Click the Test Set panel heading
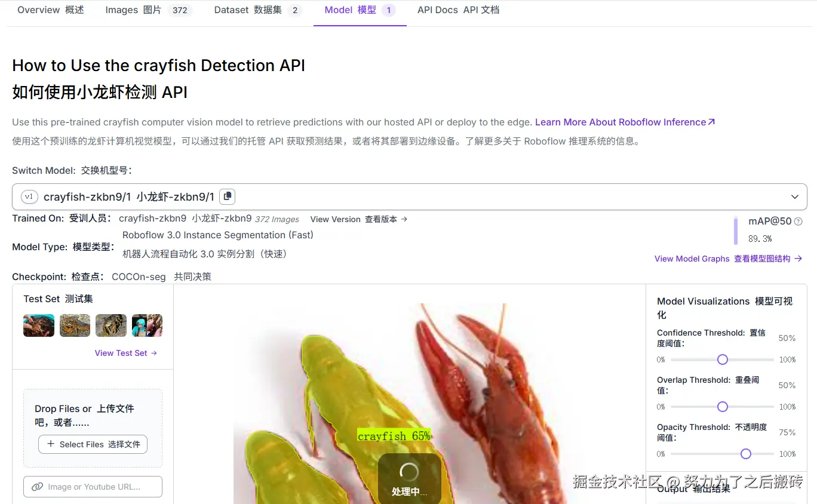The image size is (817, 504). (59, 299)
